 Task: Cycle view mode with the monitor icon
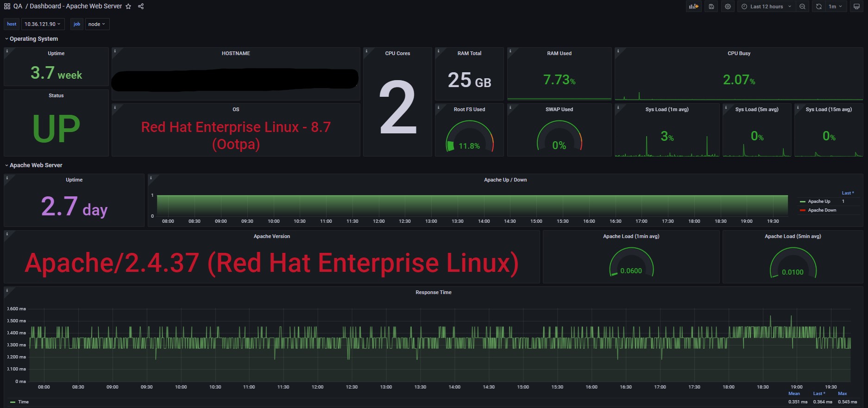(x=856, y=6)
